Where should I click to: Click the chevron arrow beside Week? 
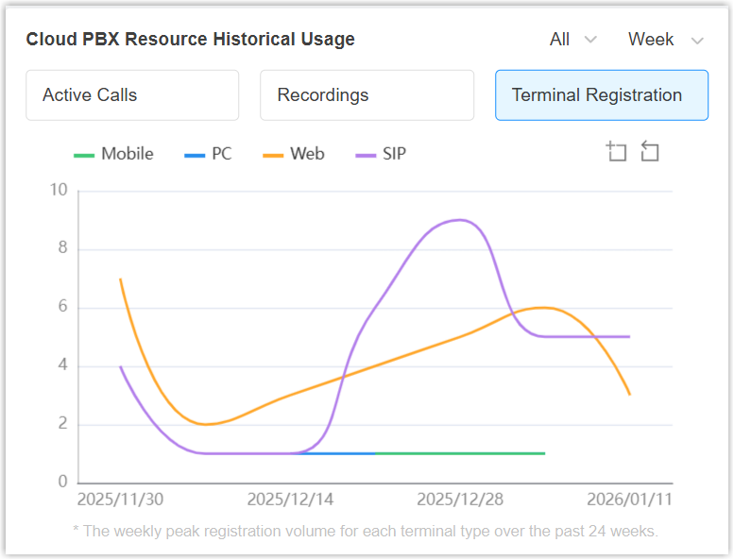click(698, 41)
